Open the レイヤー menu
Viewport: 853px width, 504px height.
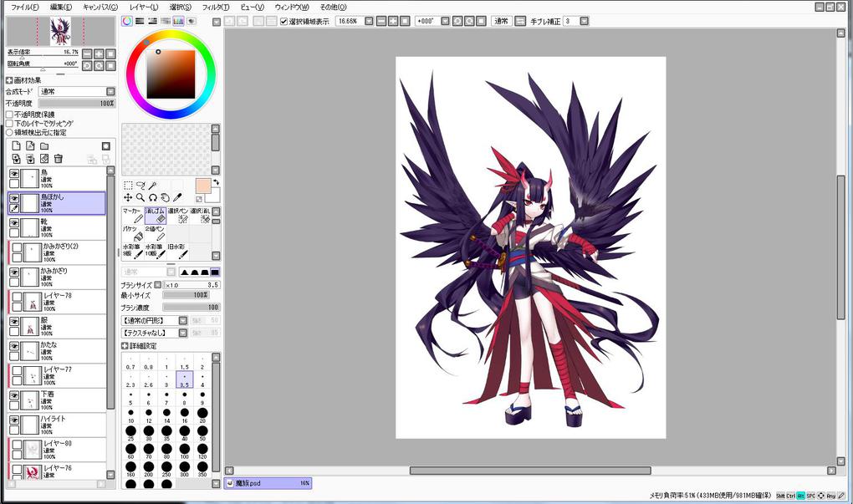[144, 7]
